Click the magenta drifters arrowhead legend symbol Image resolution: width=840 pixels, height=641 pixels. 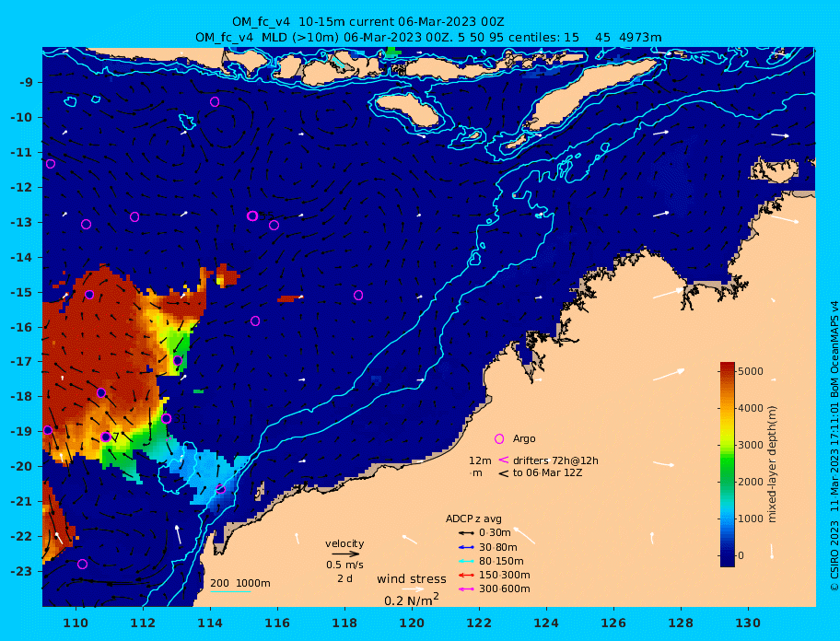(x=503, y=460)
